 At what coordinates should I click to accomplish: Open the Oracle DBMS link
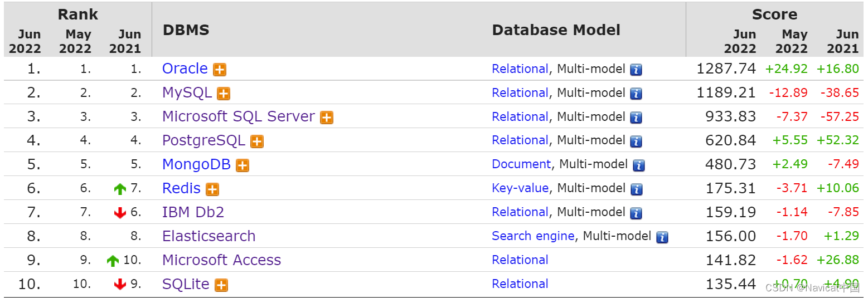tap(185, 69)
